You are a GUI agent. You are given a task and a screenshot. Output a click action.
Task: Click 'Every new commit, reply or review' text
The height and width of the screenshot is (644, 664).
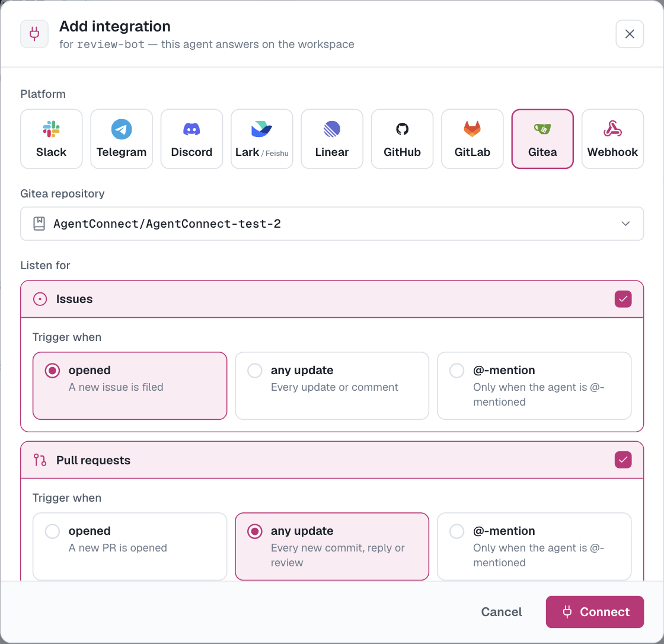coord(337,555)
